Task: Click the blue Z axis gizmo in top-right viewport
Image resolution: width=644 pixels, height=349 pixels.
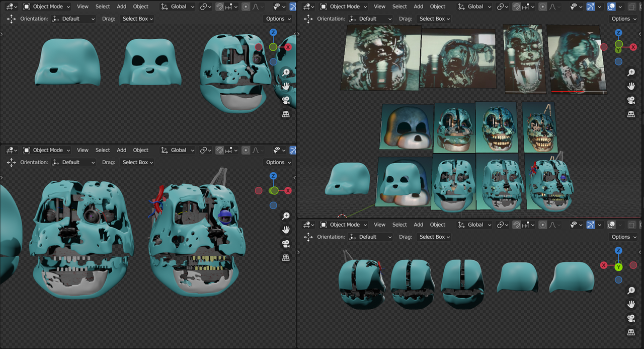Action: (x=618, y=32)
